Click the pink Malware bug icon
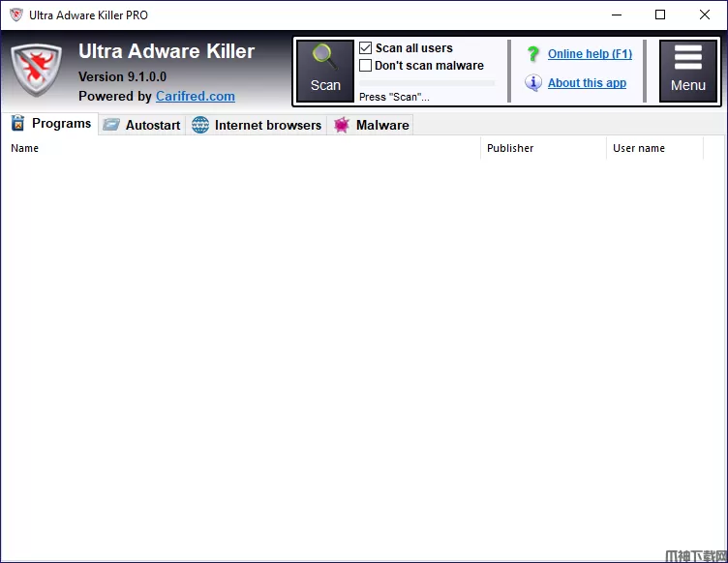The width and height of the screenshot is (728, 563). point(342,125)
